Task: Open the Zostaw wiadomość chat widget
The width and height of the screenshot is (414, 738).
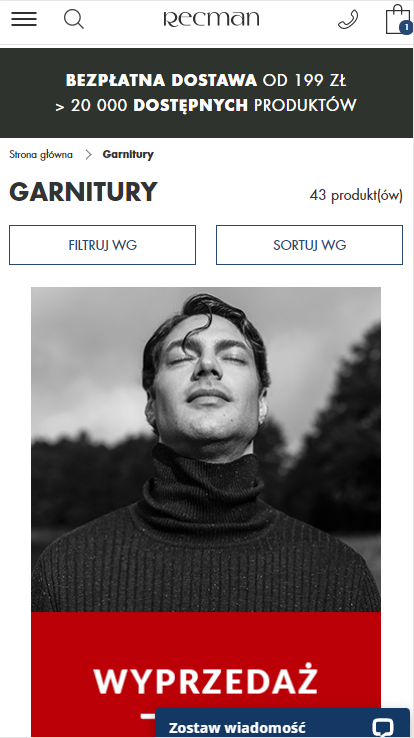Action: [282, 724]
